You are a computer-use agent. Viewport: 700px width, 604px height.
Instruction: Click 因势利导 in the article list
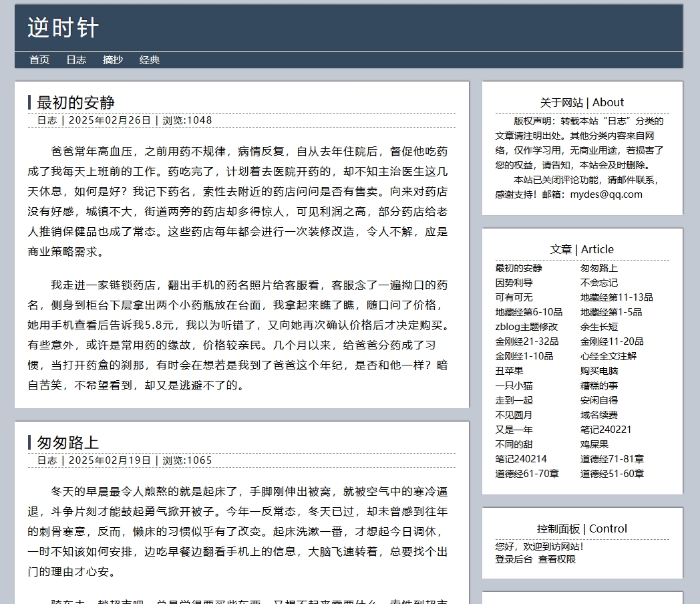point(514,283)
